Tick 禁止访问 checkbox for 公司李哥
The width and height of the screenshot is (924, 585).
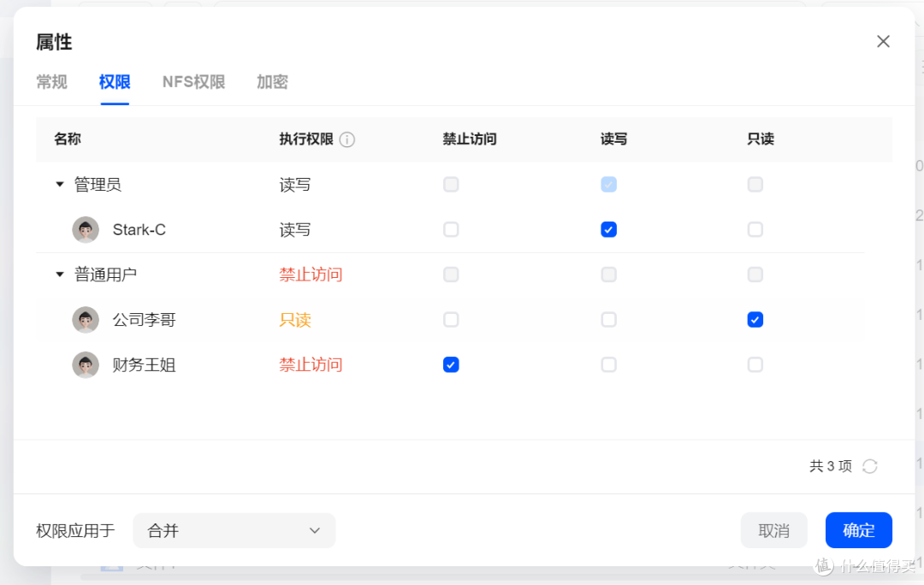pos(451,320)
